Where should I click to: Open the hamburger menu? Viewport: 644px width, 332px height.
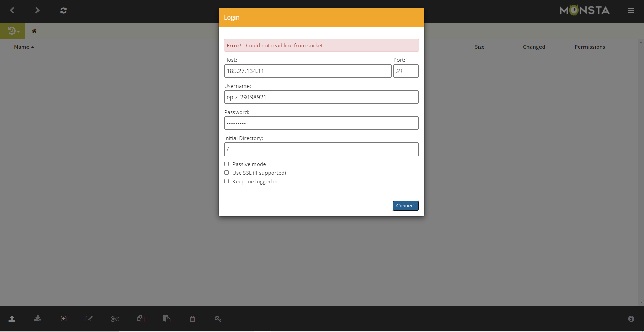(631, 11)
